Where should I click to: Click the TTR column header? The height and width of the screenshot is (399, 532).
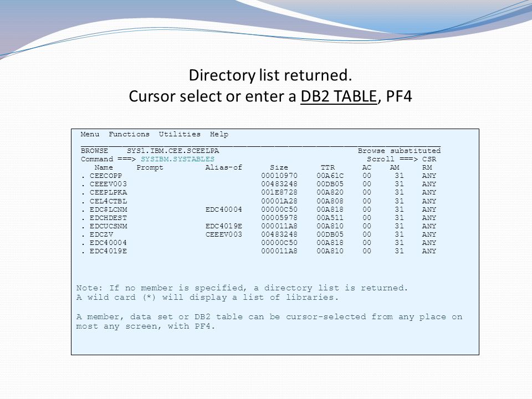[x=328, y=167]
